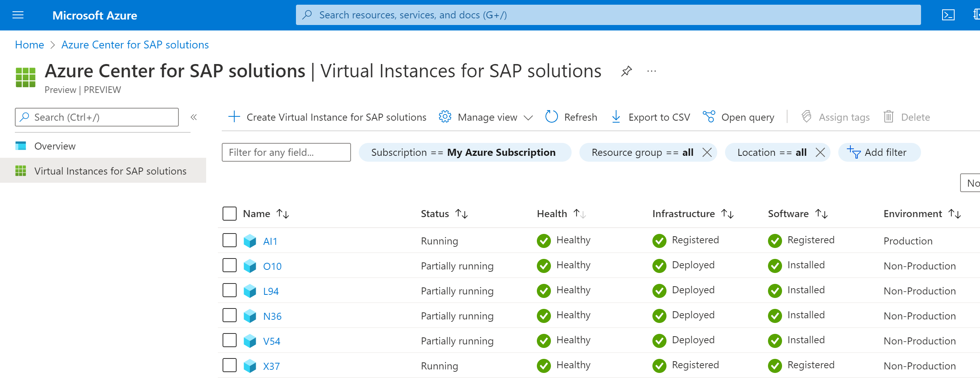Tick the select-all checkbox in header
980x378 pixels.
coord(230,214)
